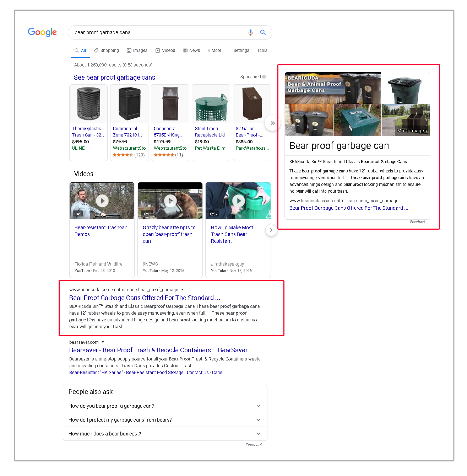Open the Bear-Resistant Food Storage sitelink
Viewport: 467px width, 476px height.
click(155, 373)
